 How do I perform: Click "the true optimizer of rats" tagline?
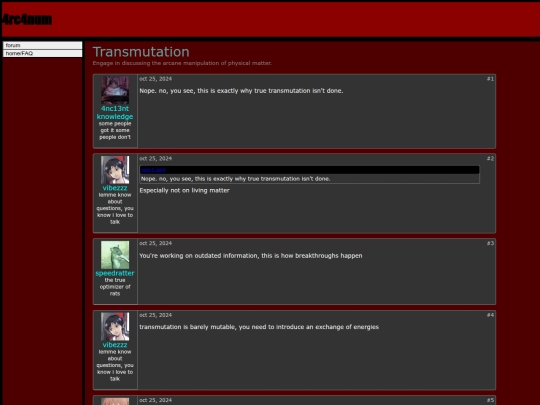[x=115, y=287]
